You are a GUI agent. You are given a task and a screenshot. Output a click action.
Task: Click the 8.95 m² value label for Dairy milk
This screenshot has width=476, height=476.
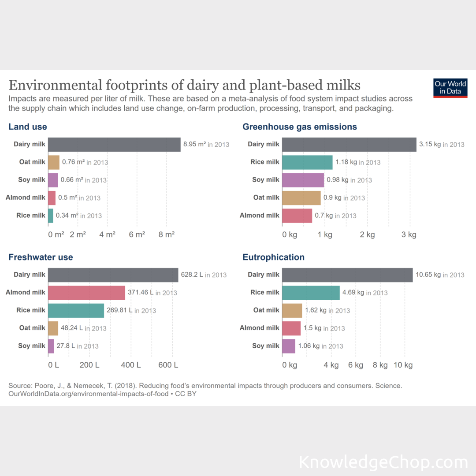(194, 144)
